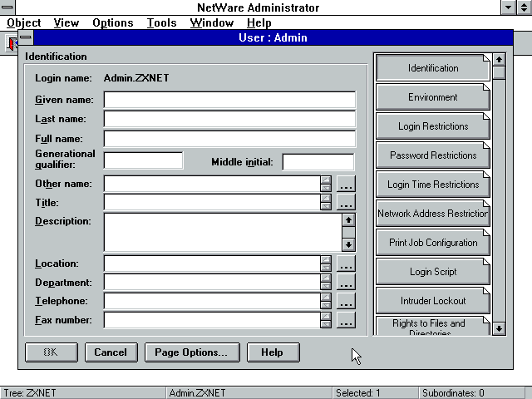The width and height of the screenshot is (532, 399).
Task: Open the Password Restrictions page
Action: coord(433,155)
